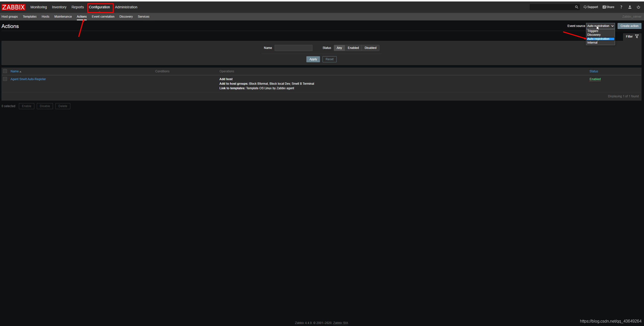Sort by Status column header
Image resolution: width=644 pixels, height=326 pixels.
[594, 71]
